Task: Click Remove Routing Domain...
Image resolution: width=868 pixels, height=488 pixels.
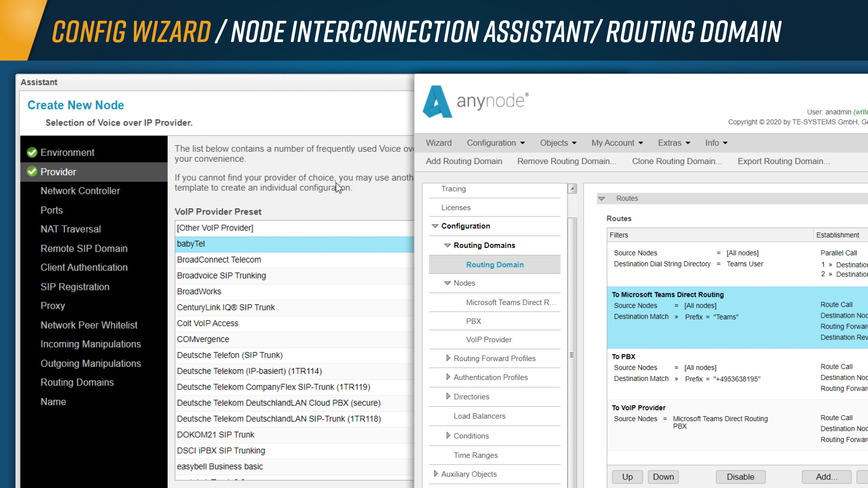Action: pyautogui.click(x=567, y=161)
